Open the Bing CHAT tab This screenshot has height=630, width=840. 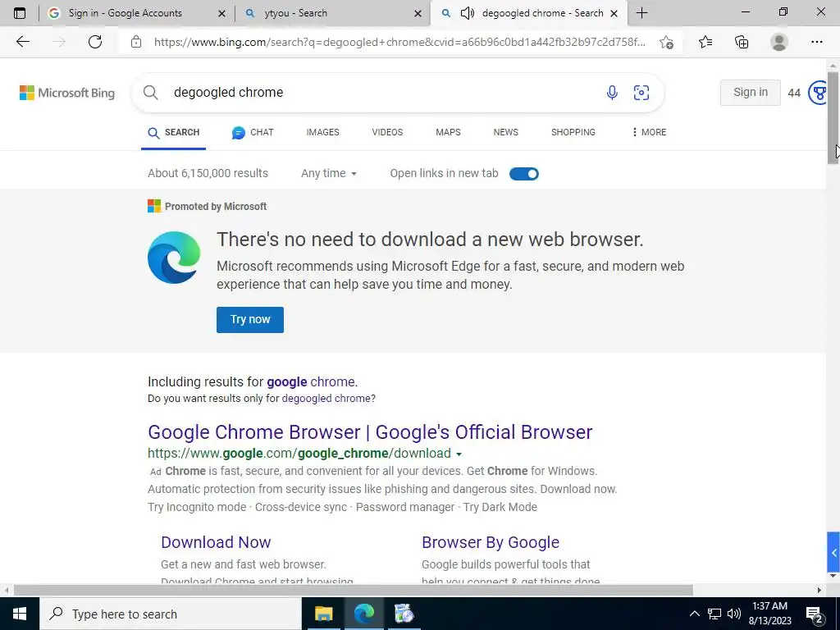pyautogui.click(x=253, y=132)
